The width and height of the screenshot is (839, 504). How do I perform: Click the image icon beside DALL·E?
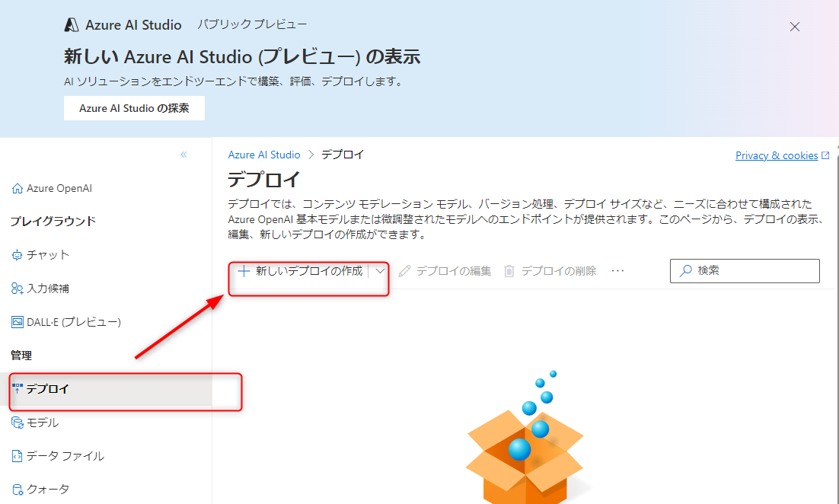(x=17, y=322)
